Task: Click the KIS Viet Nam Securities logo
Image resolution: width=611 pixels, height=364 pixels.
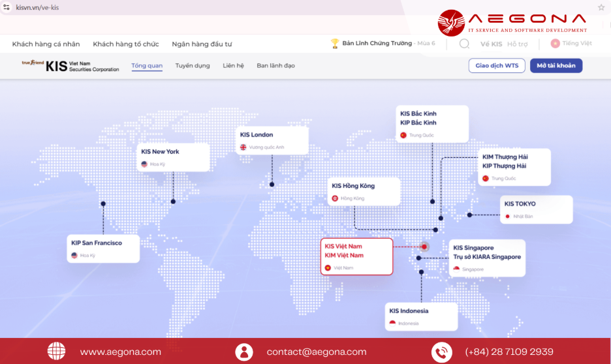Action: pyautogui.click(x=70, y=66)
